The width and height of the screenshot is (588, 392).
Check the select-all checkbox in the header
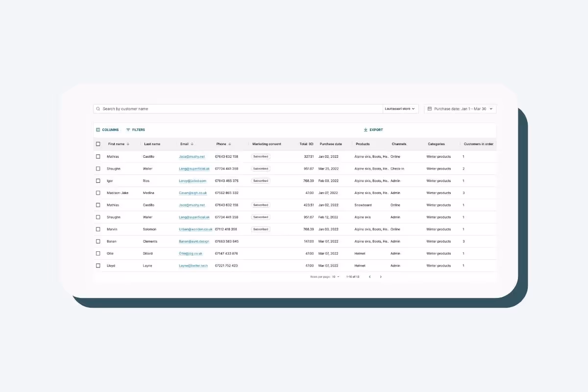[x=98, y=144]
